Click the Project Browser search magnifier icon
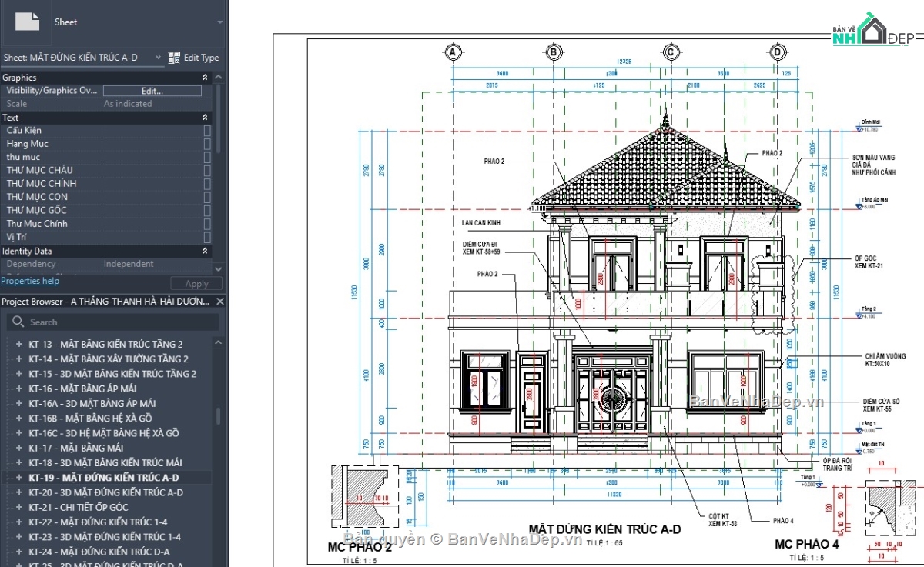The image size is (924, 567). pyautogui.click(x=18, y=322)
